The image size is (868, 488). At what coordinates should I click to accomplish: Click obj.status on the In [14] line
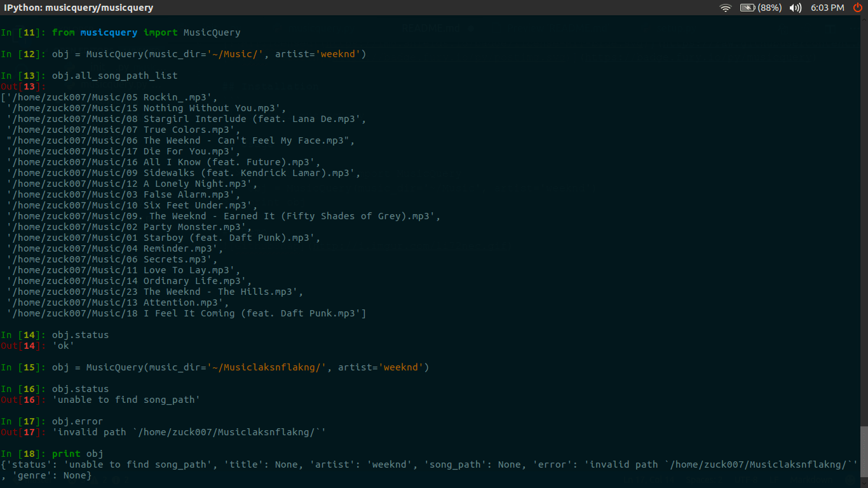coord(81,335)
